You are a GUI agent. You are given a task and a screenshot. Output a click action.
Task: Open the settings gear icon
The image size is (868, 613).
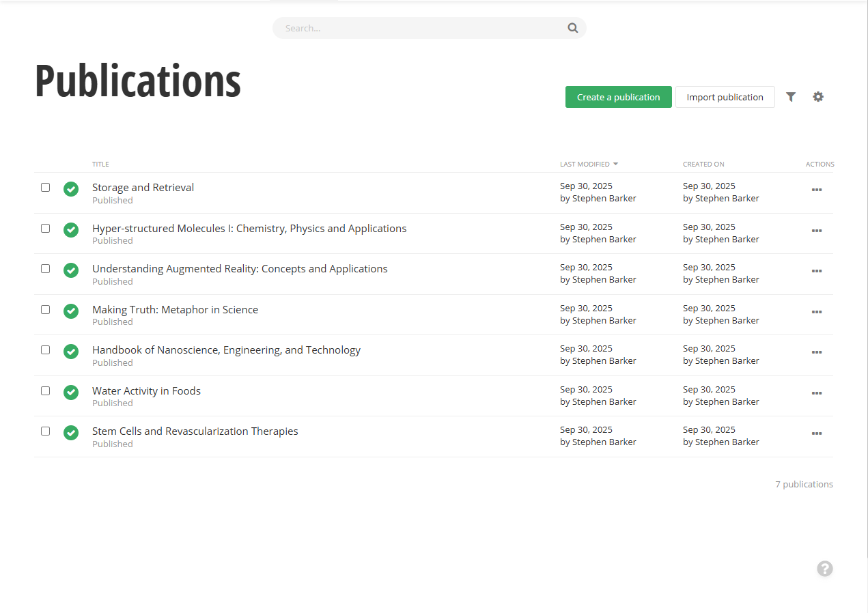(818, 97)
